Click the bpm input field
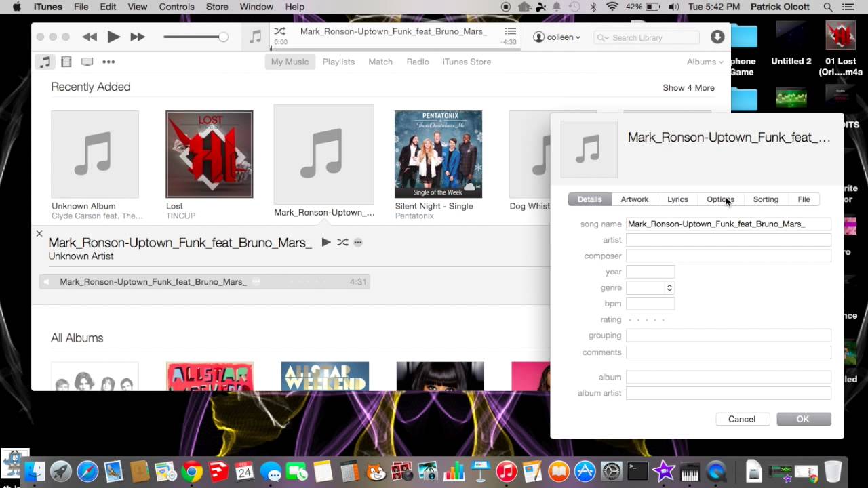This screenshot has height=488, width=868. coord(650,304)
